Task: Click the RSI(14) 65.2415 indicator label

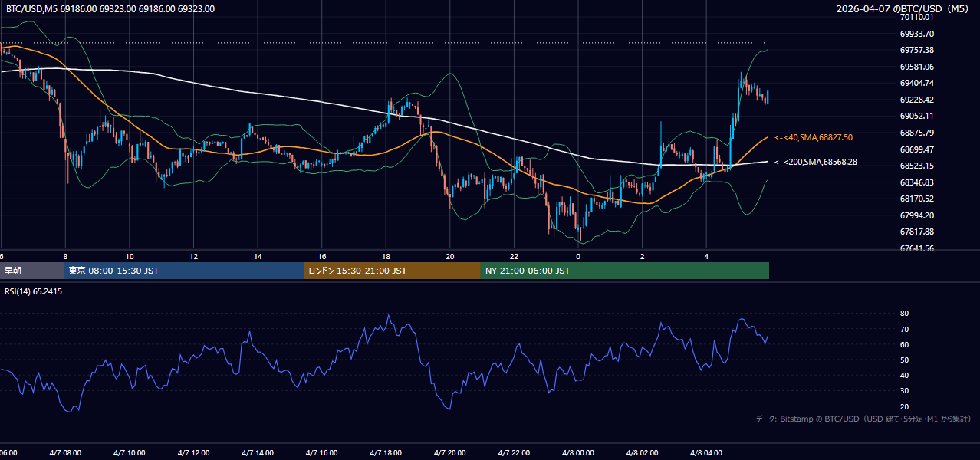Action: pyautogui.click(x=34, y=292)
